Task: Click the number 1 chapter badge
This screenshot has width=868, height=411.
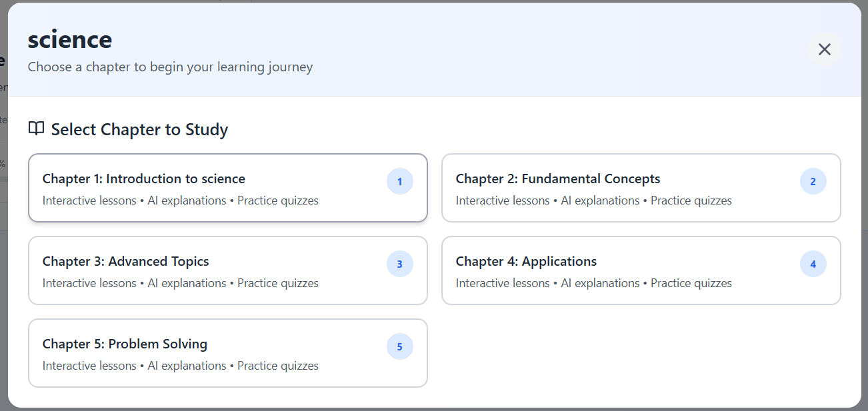Action: (x=400, y=181)
